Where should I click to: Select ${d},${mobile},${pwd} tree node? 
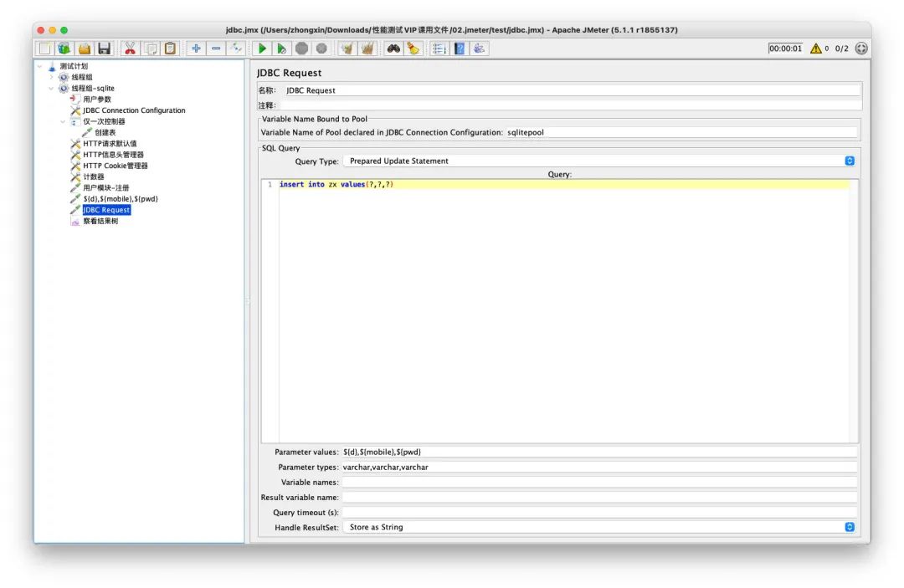(x=121, y=199)
